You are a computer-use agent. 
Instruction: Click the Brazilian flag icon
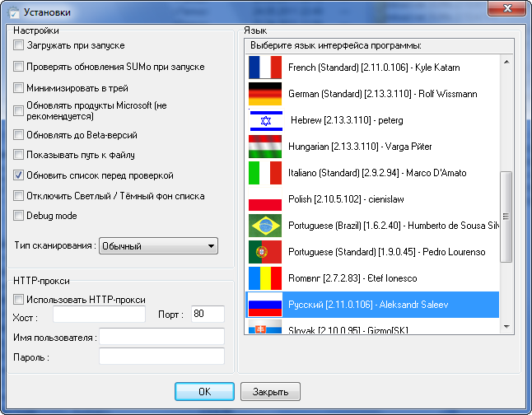click(x=265, y=226)
